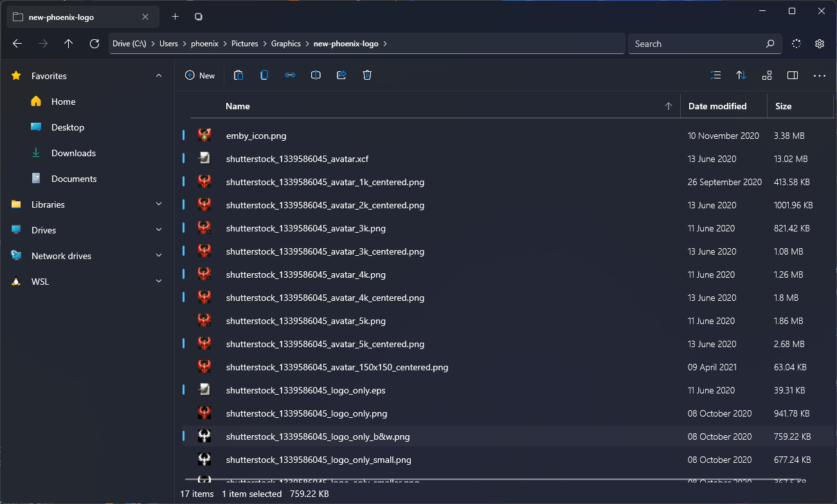Collapse the Favorites section chevron
This screenshot has width=837, height=504.
click(x=159, y=76)
